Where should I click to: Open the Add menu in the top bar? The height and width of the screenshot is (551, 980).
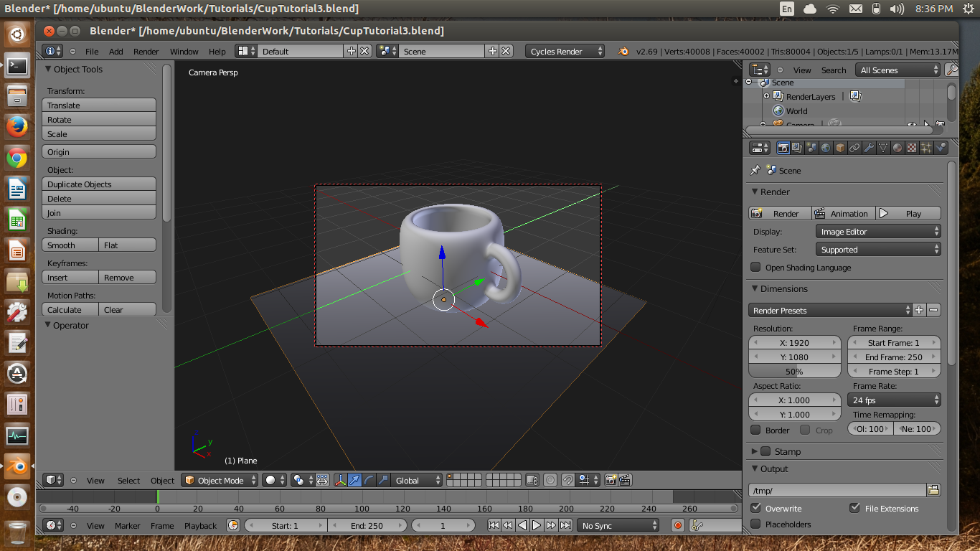click(116, 52)
